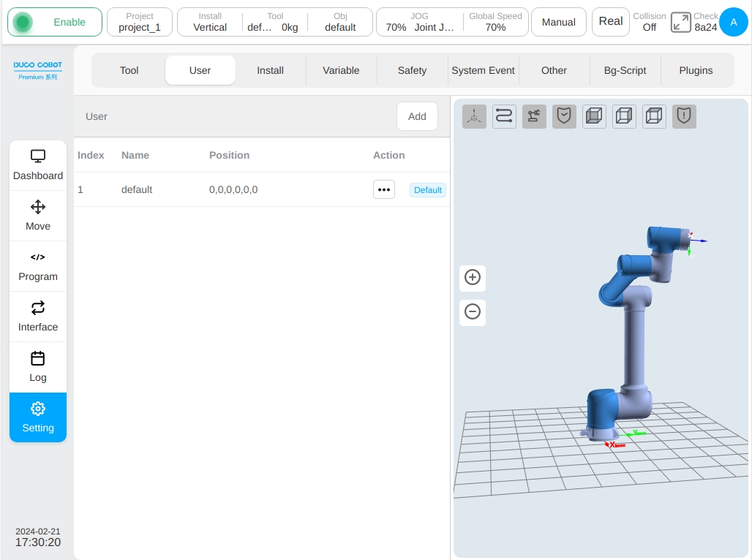The image size is (752, 560).
Task: Open the Program section in sidebar
Action: [38, 267]
